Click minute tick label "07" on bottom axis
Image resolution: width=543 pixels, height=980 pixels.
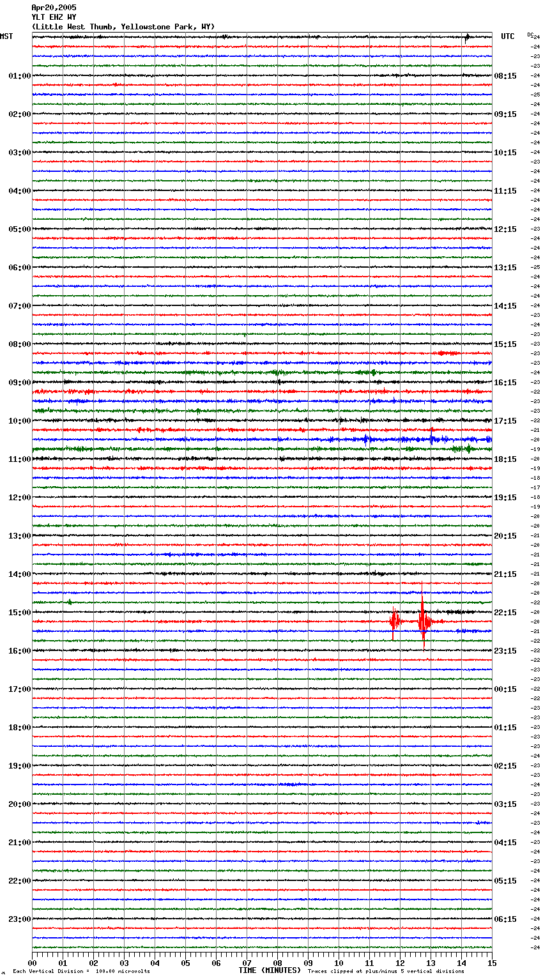pos(247,963)
